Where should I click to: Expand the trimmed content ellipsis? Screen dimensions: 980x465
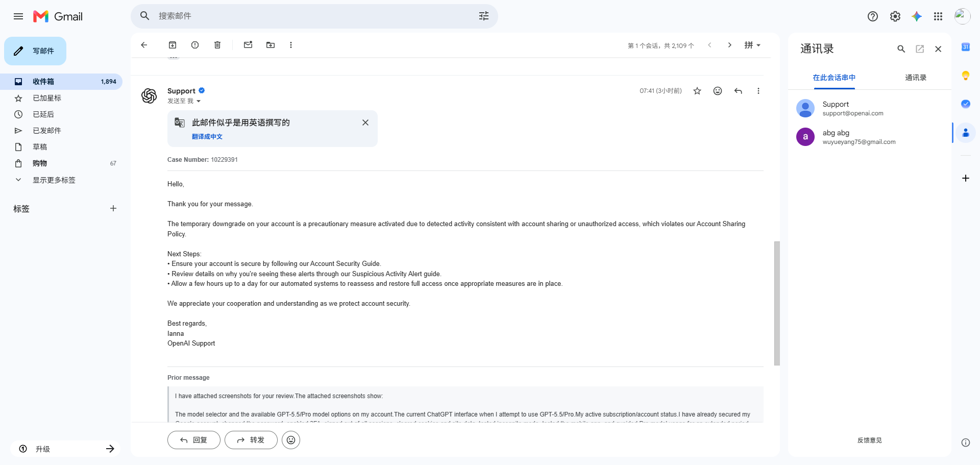click(x=174, y=57)
